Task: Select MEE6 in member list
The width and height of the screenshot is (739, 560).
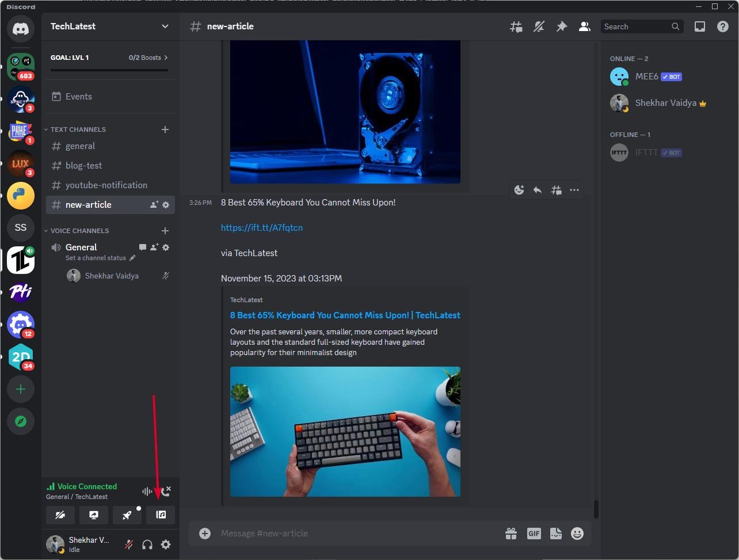Action: coord(666,77)
